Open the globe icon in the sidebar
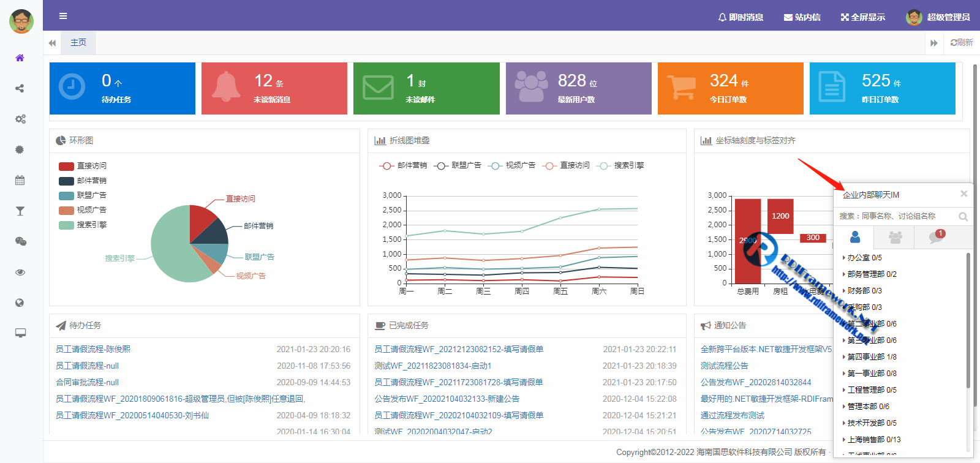 [x=20, y=303]
